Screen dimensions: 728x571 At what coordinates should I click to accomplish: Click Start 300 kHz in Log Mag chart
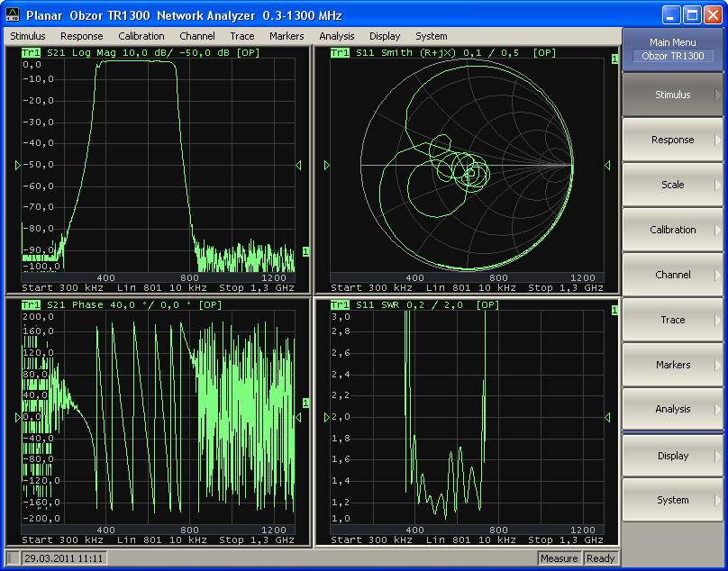pos(63,288)
